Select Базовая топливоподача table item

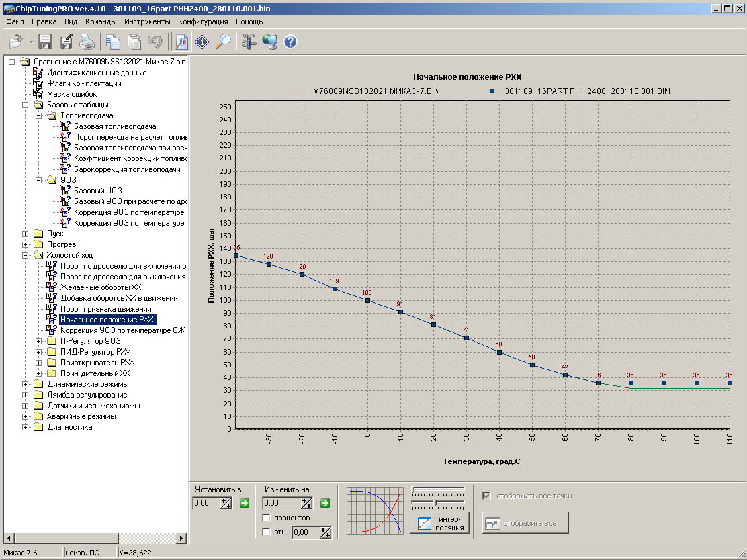[115, 126]
